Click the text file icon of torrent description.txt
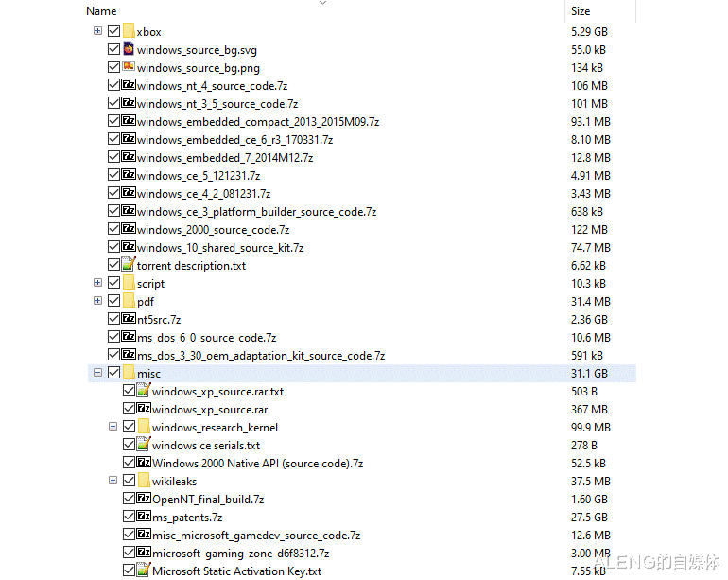728x580 pixels. [129, 264]
